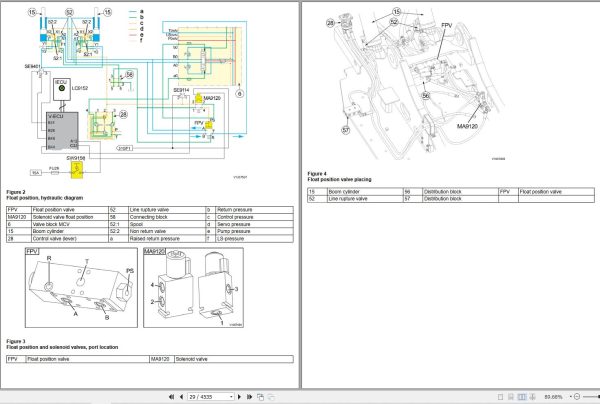Click the greyed next view icon
The height and width of the screenshot is (404, 600).
[271, 397]
